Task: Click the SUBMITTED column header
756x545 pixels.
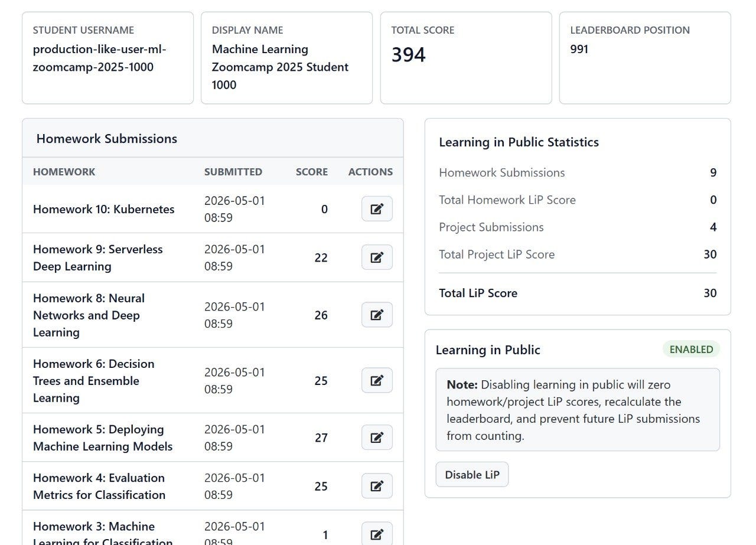Action: 233,172
